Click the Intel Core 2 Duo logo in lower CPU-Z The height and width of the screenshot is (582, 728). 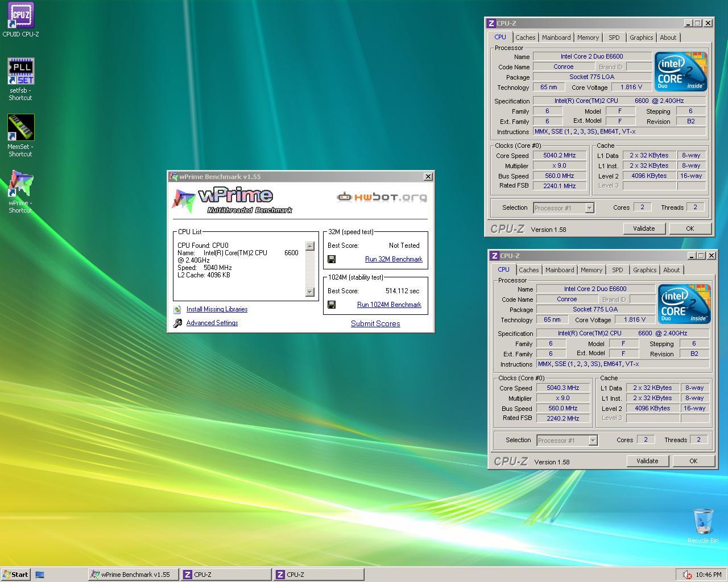click(684, 304)
